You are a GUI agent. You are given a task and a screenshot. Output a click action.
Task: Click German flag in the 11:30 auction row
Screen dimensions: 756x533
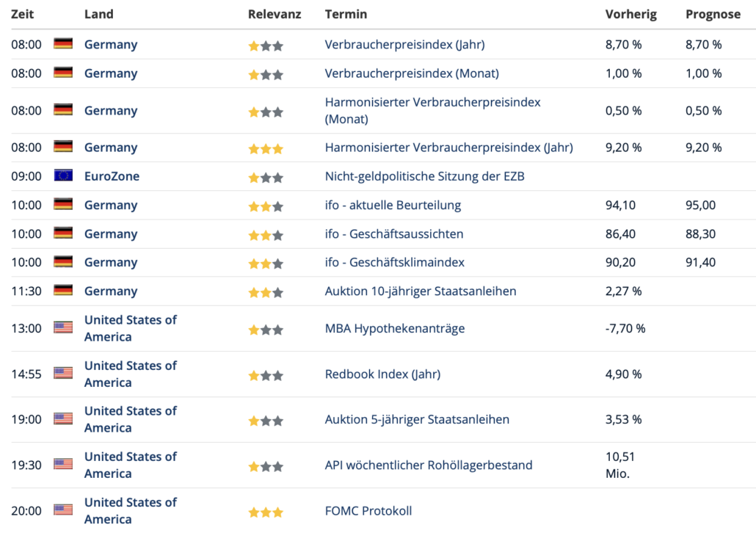click(63, 291)
